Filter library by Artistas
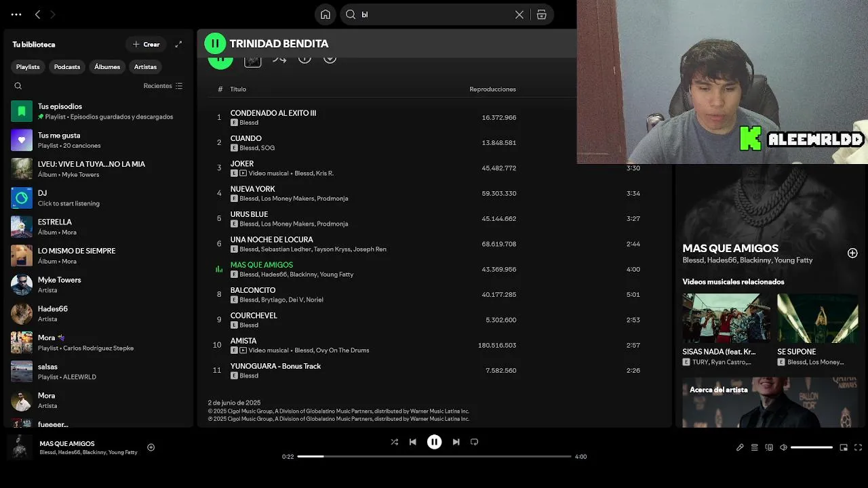 pyautogui.click(x=145, y=66)
